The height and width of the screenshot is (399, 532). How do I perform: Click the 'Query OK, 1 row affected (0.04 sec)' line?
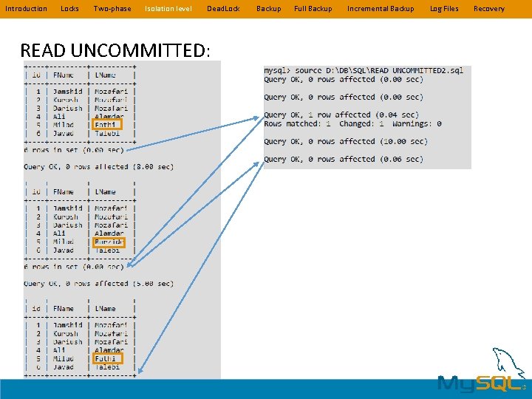(x=341, y=115)
